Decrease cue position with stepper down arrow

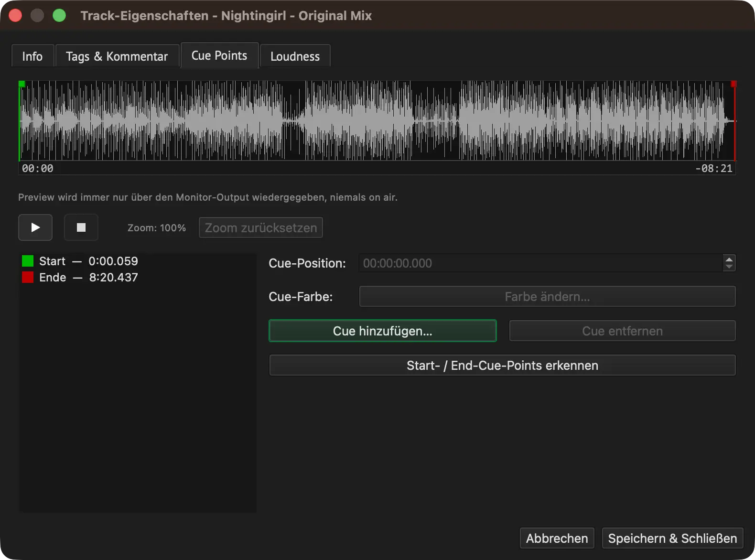(729, 267)
